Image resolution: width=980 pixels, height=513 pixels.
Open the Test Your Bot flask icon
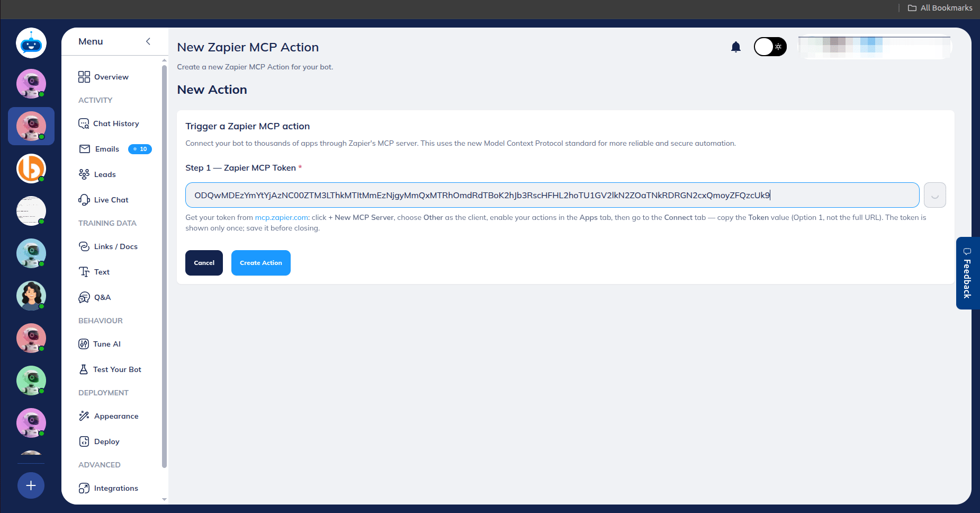tap(84, 369)
